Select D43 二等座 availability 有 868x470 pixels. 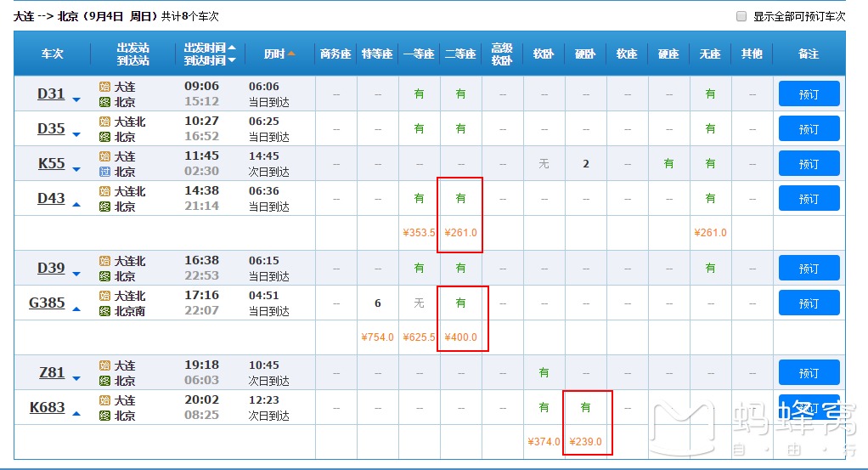coord(460,198)
